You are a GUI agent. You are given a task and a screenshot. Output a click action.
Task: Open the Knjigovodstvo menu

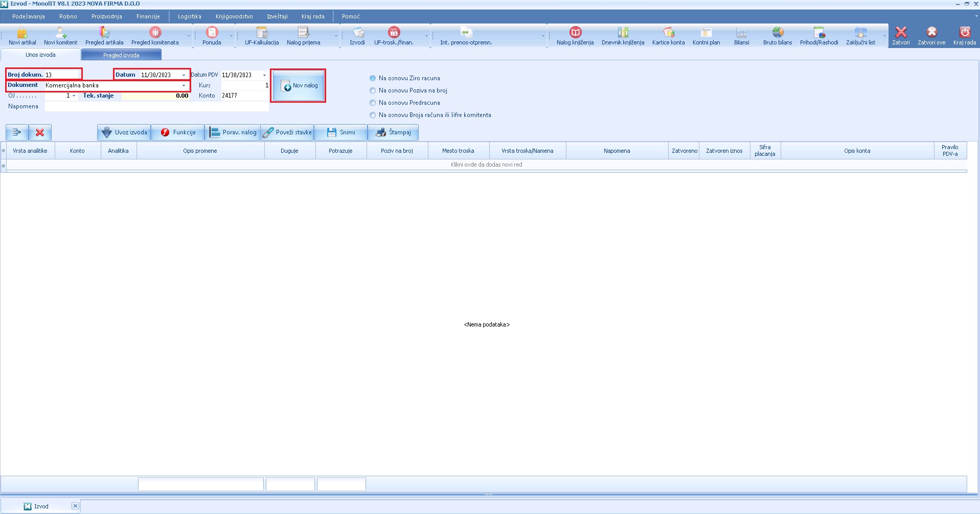click(x=234, y=16)
